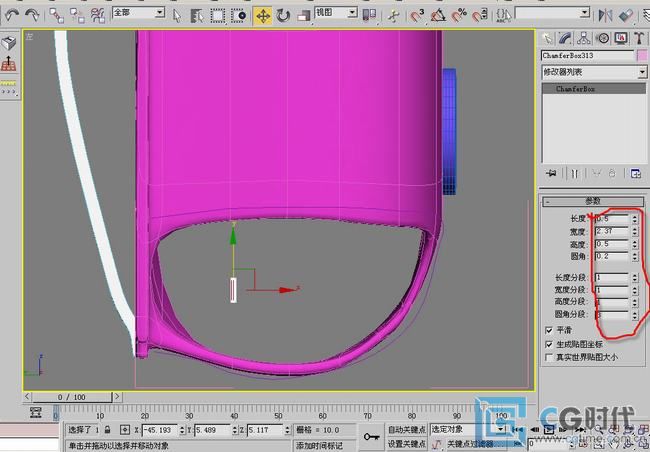Click Configure Modifier Sets icon
The height and width of the screenshot is (452, 650).
(635, 173)
